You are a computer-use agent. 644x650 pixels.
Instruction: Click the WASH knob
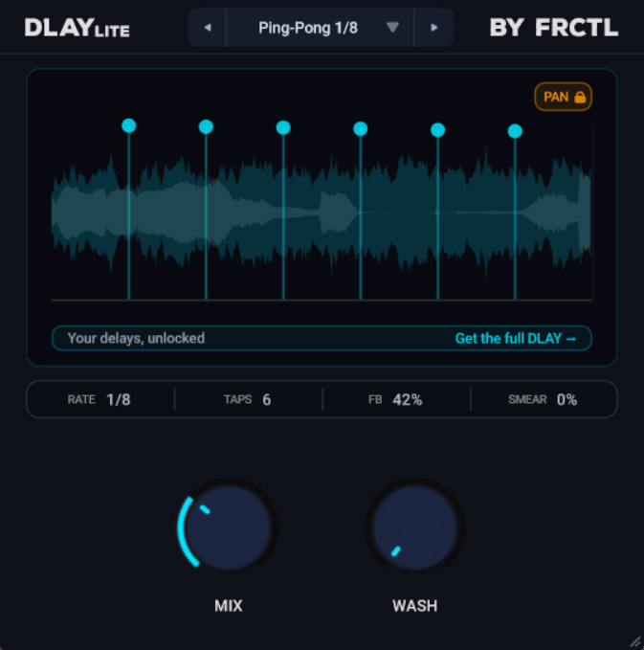pyautogui.click(x=415, y=527)
